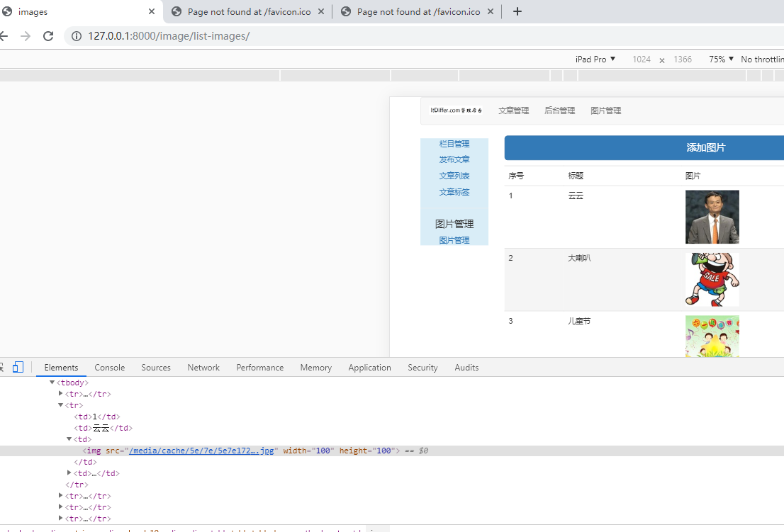Viewport: 784px width, 532px height.
Task: Open the 栏目管理 sidebar link
Action: [454, 144]
